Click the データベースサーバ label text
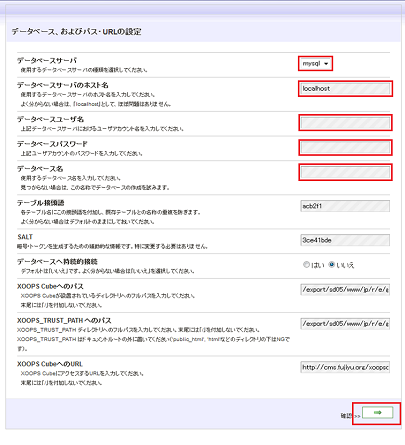405x445 pixels. (x=47, y=60)
